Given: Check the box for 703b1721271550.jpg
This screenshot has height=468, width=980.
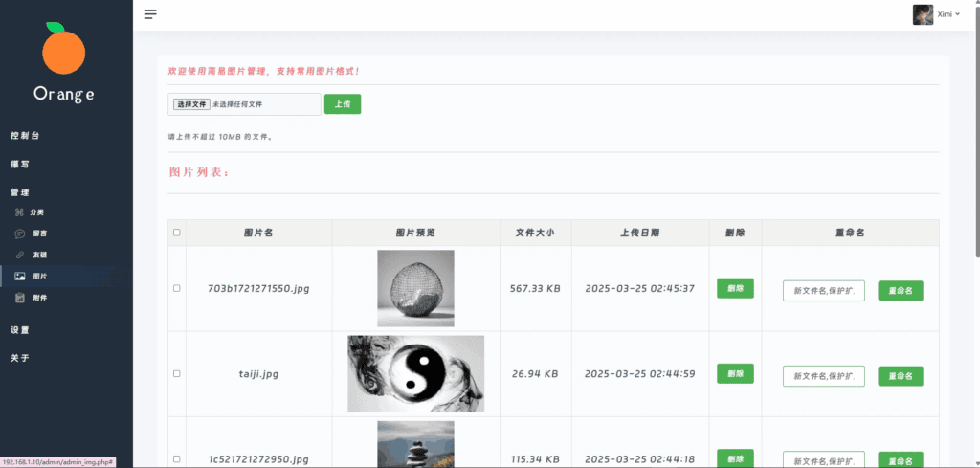Looking at the screenshot, I should pyautogui.click(x=177, y=288).
